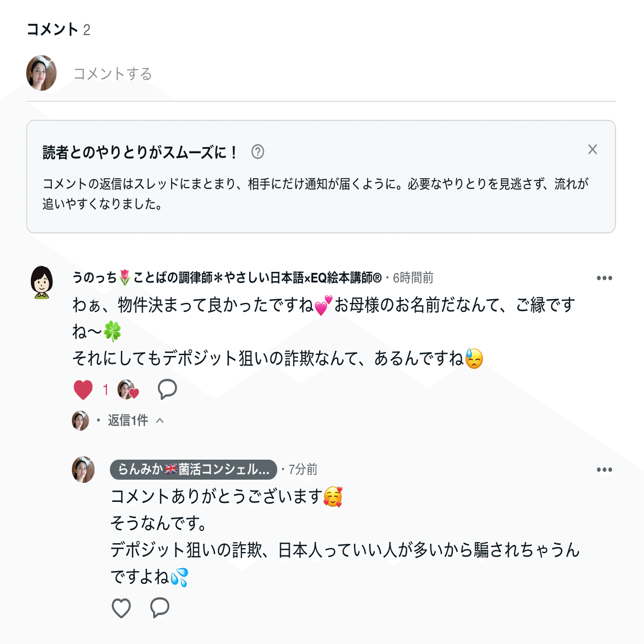Collapse the reply thread with the chevron

(x=161, y=420)
